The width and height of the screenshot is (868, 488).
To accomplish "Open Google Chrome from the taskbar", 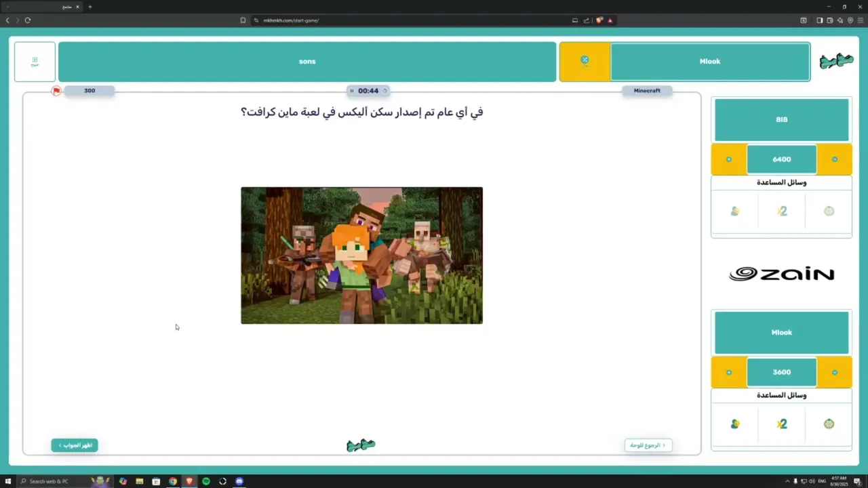I will click(x=173, y=481).
